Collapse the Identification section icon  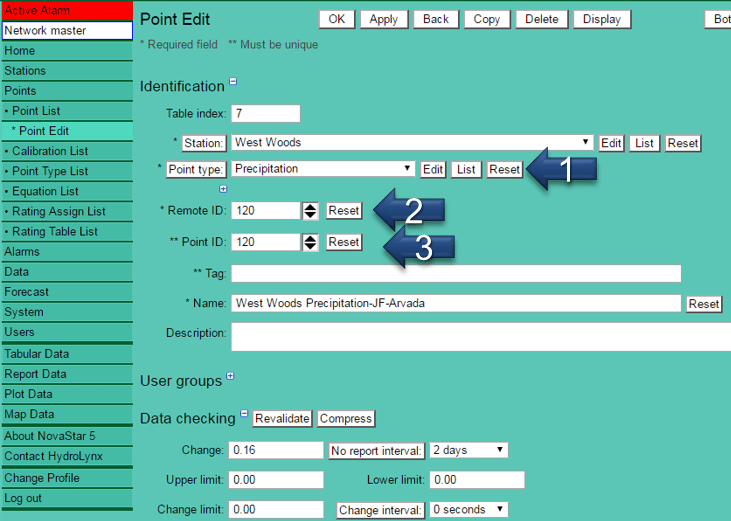233,83
